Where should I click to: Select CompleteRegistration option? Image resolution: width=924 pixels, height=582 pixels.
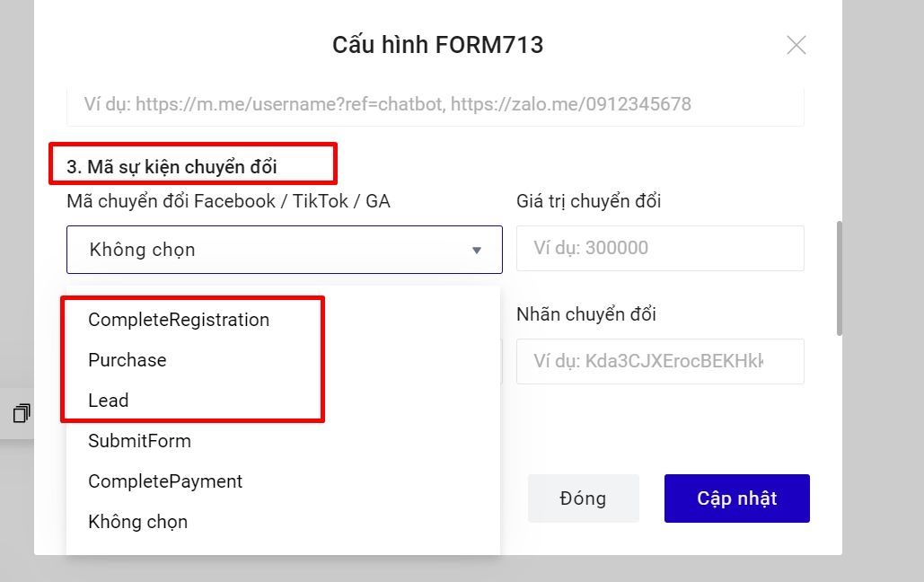[x=179, y=320]
